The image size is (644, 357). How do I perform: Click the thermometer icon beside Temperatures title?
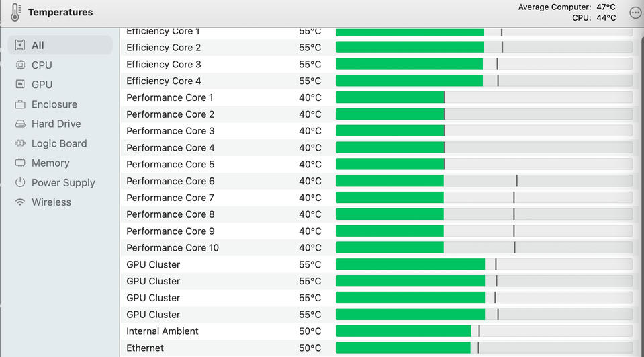tap(15, 12)
